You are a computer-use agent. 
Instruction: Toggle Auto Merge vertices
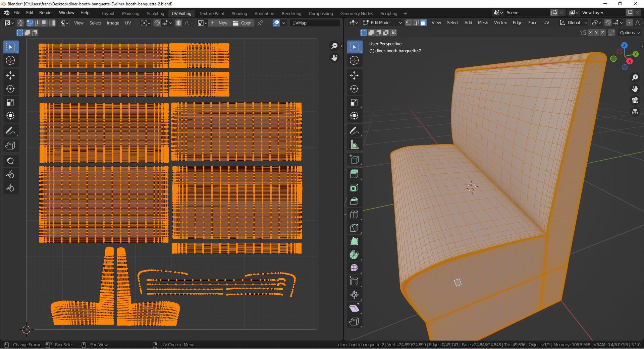coord(611,33)
